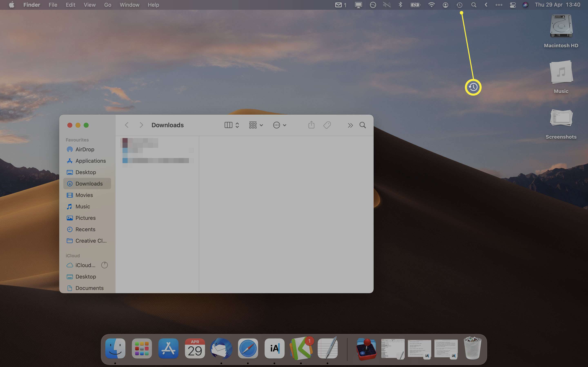
Task: Open App Store from the Dock
Action: (x=168, y=349)
